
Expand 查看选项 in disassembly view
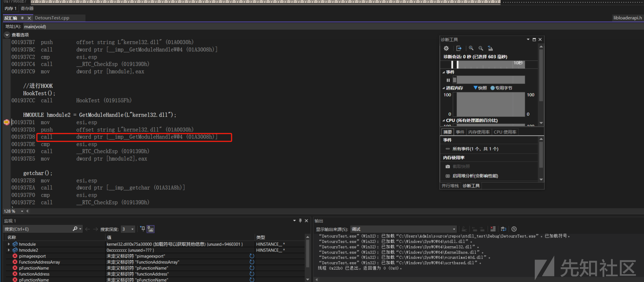tap(7, 35)
